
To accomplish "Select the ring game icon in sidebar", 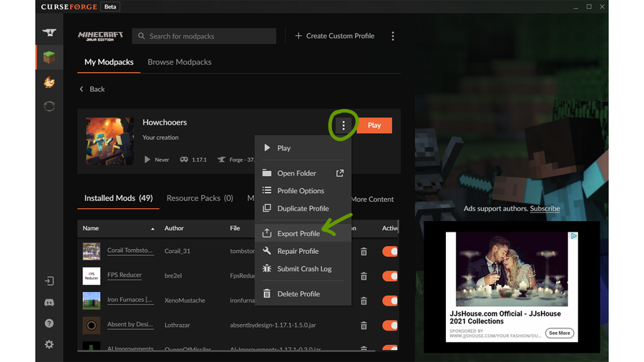I will pyautogui.click(x=49, y=107).
